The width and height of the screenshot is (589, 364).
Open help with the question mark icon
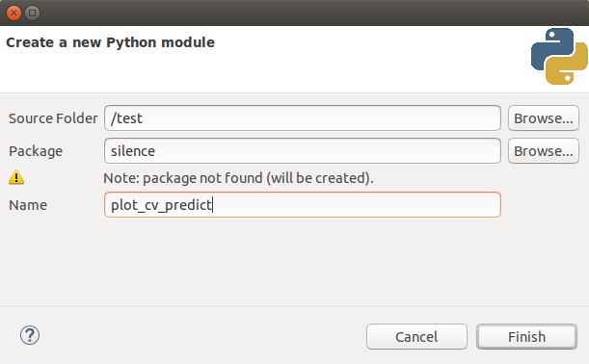[30, 335]
